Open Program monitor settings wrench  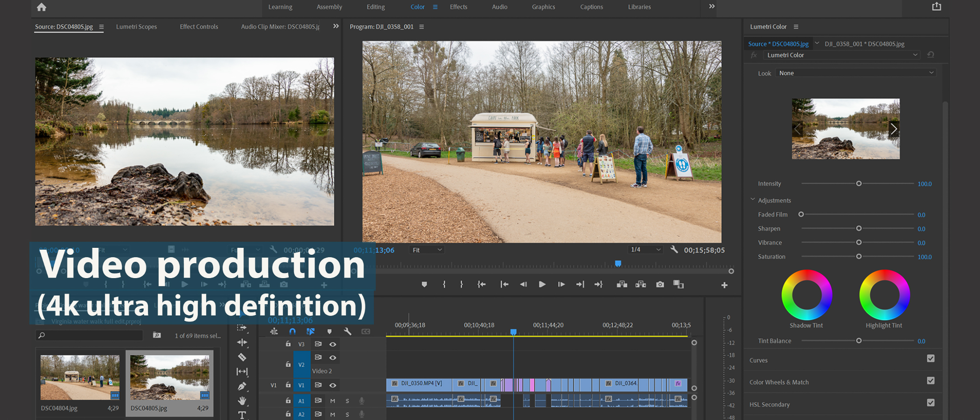[x=674, y=250]
